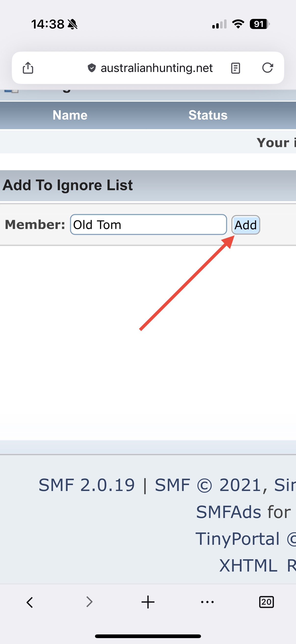Tap the share icon in address bar
Viewport: 296px width, 644px height.
[x=28, y=68]
